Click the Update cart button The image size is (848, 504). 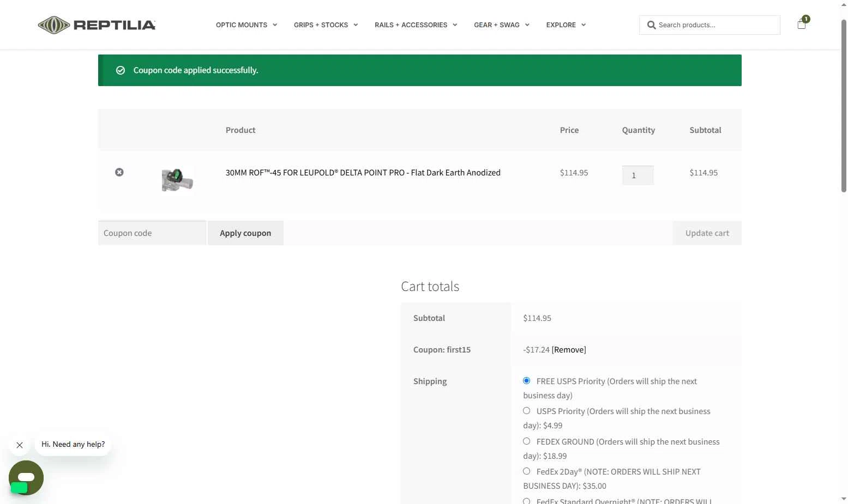click(707, 233)
